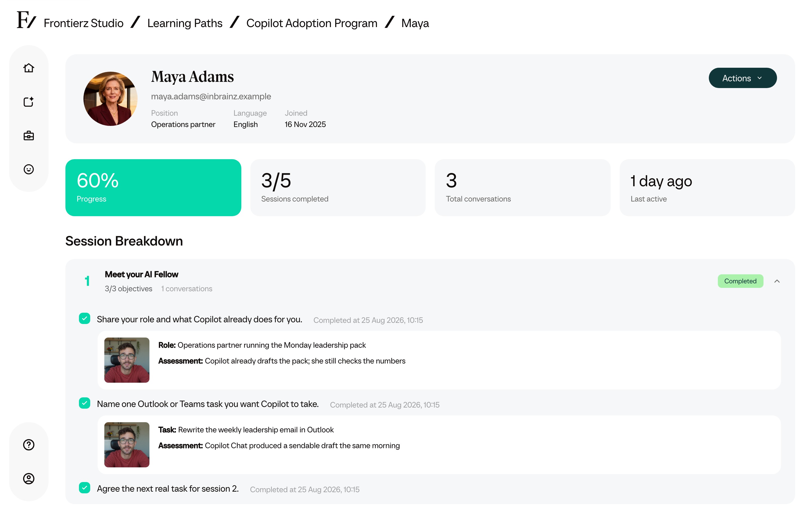Screen dimensions: 812x508
Task: Click the Operations partner position value
Action: [183, 124]
